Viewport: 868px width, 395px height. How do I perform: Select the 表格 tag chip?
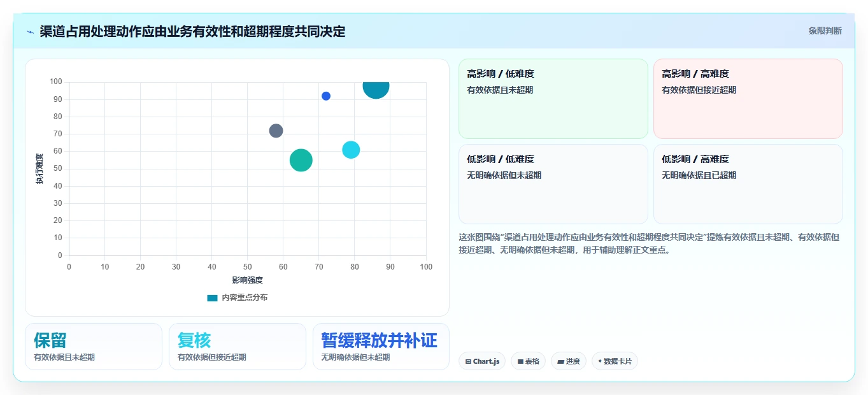(528, 361)
